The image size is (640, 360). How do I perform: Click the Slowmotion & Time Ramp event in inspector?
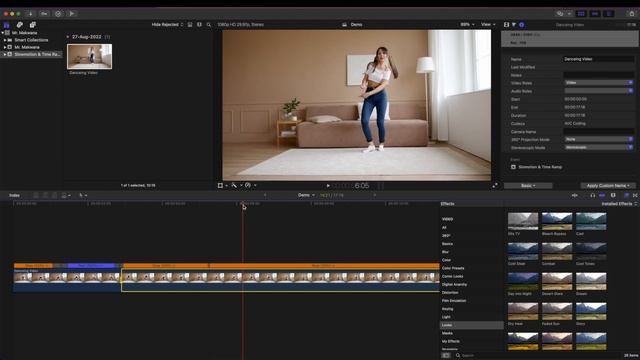click(540, 167)
